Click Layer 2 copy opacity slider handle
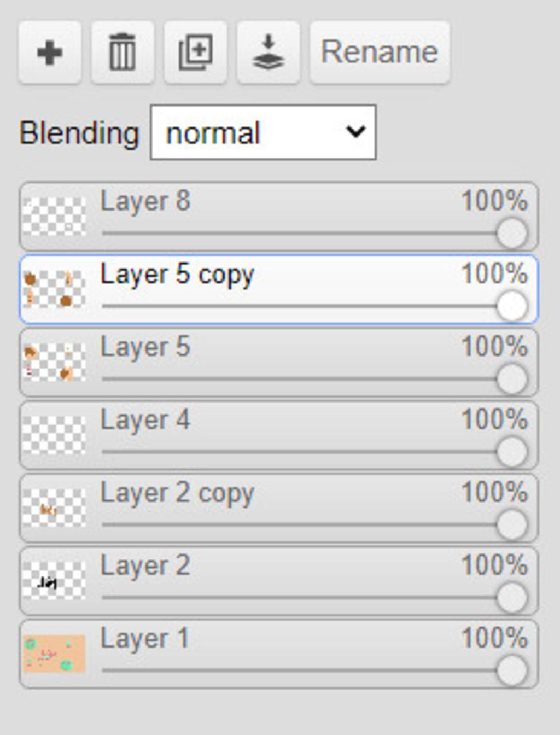The width and height of the screenshot is (560, 735). point(512,525)
